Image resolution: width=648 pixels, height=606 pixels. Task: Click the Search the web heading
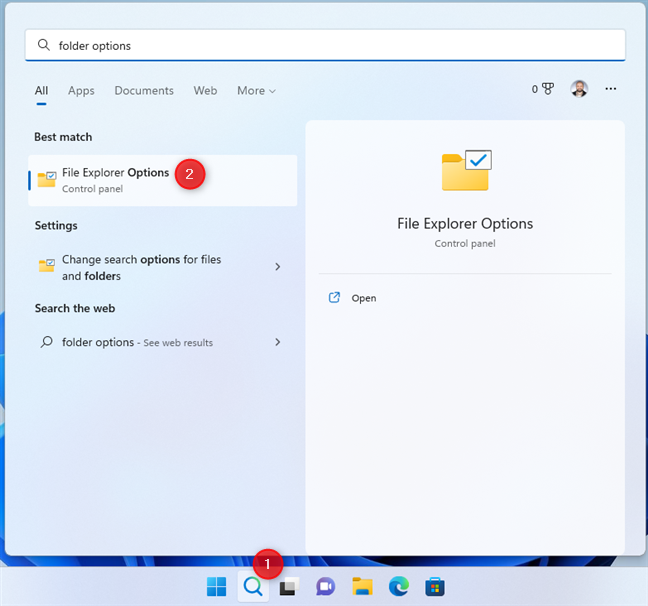click(75, 308)
